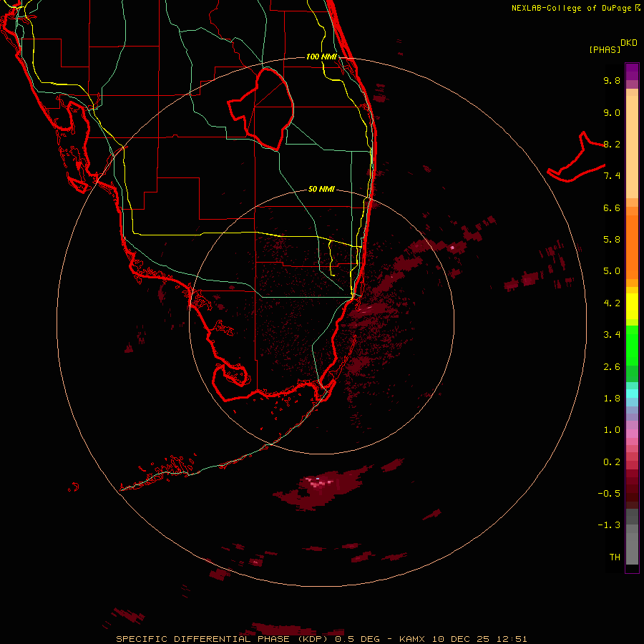Click the Lake Okeechobee outline on the map

pyautogui.click(x=260, y=109)
